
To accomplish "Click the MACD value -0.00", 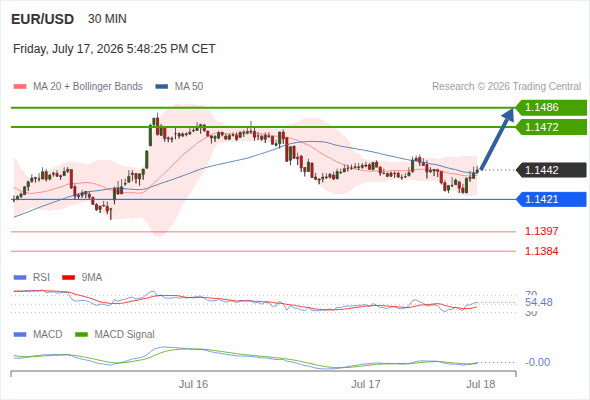I will (x=537, y=362).
